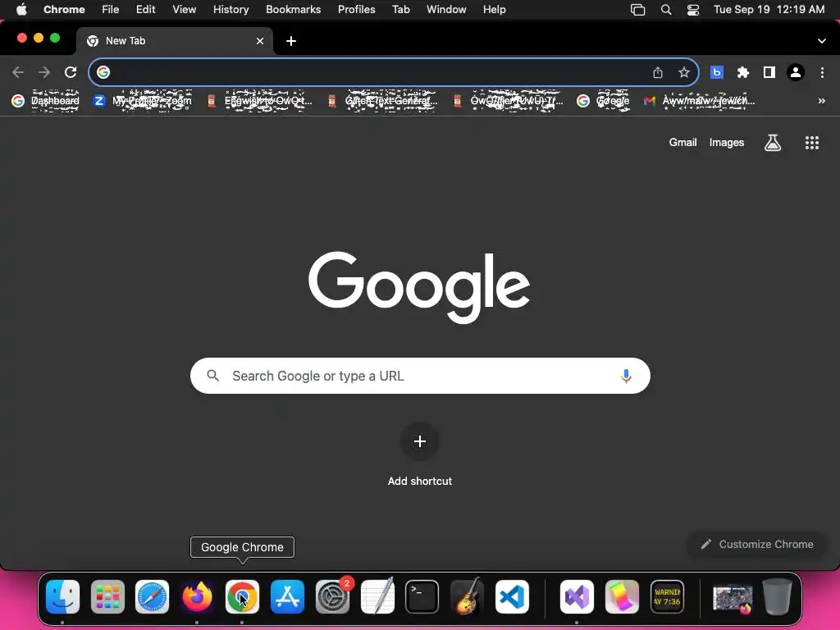Open the Glitch Text Generator bookmark
This screenshot has width=840, height=630.
point(382,101)
